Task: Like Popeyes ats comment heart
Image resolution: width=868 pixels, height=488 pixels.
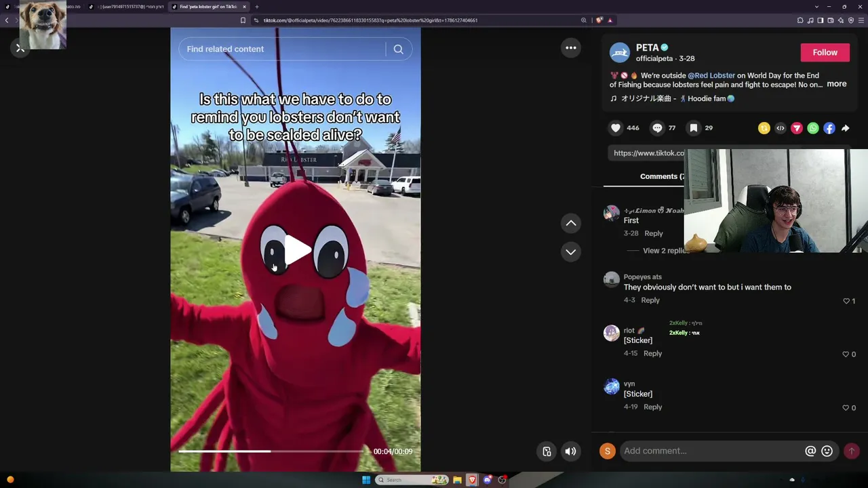Action: click(846, 301)
